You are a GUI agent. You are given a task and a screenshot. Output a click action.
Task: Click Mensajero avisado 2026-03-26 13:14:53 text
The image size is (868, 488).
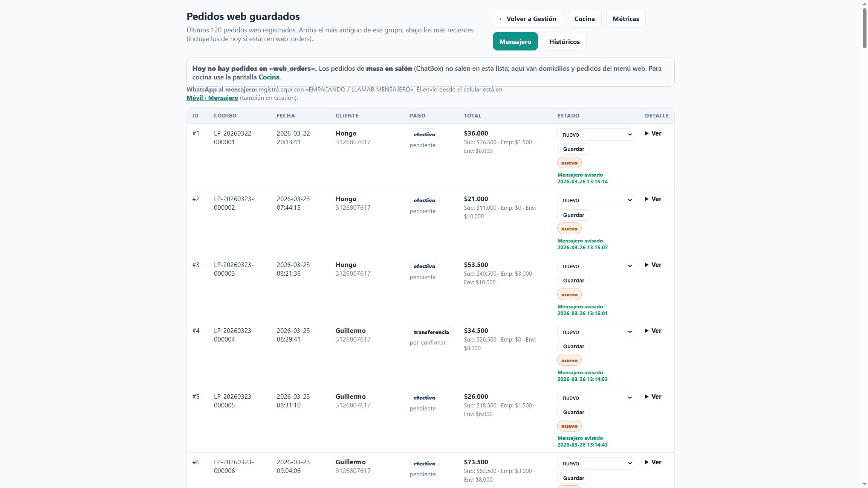point(582,376)
